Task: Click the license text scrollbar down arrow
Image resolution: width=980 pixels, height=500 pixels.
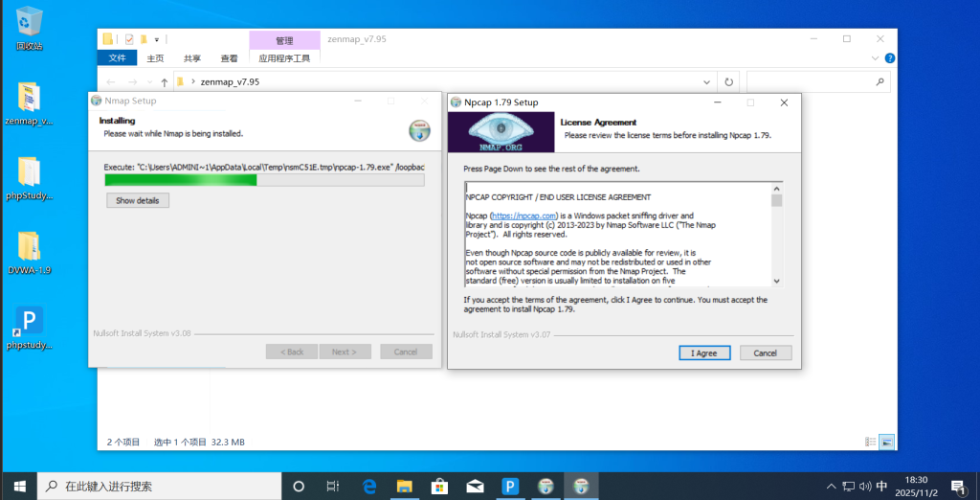Action: click(776, 280)
